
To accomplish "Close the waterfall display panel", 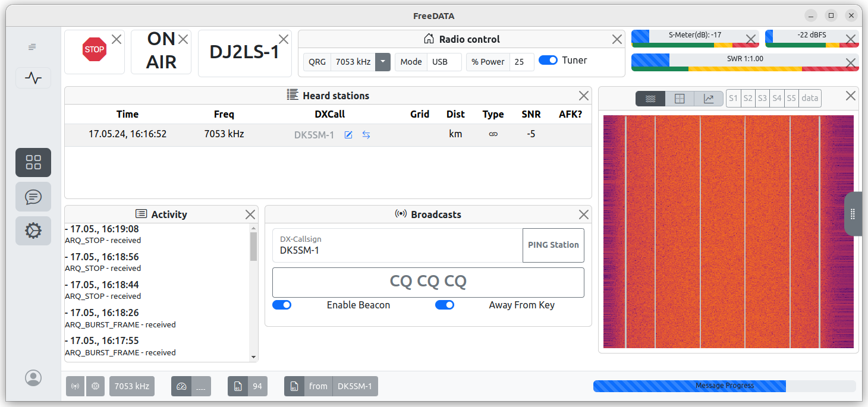I will [x=851, y=96].
